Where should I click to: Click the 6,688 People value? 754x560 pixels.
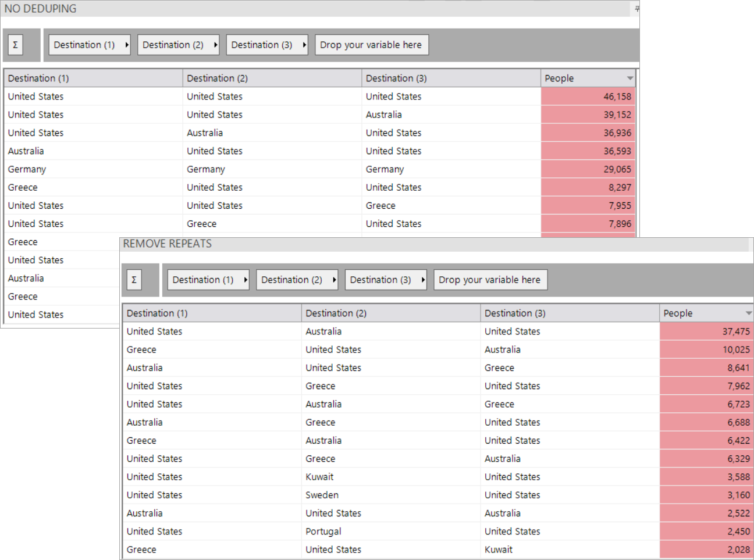(738, 422)
